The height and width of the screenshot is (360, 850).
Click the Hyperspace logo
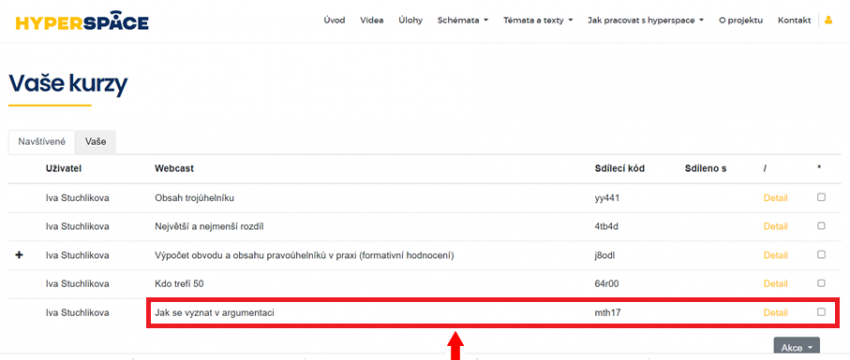82,22
